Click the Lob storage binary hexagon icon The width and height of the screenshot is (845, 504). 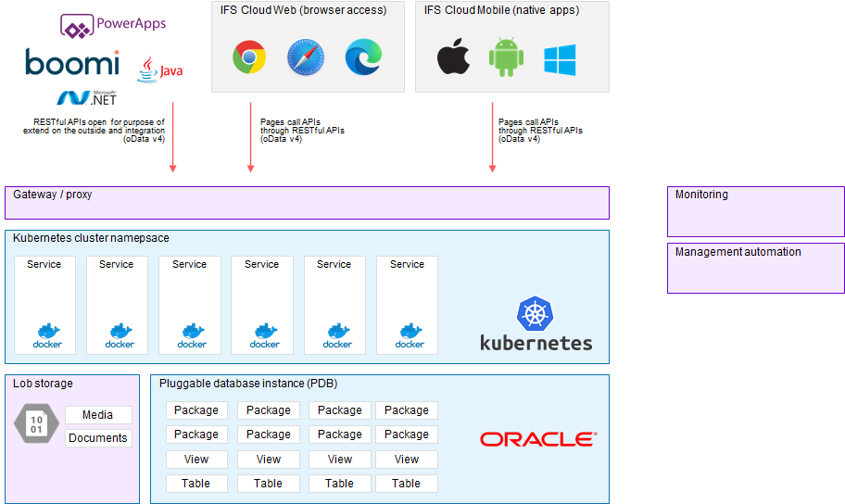[36, 425]
